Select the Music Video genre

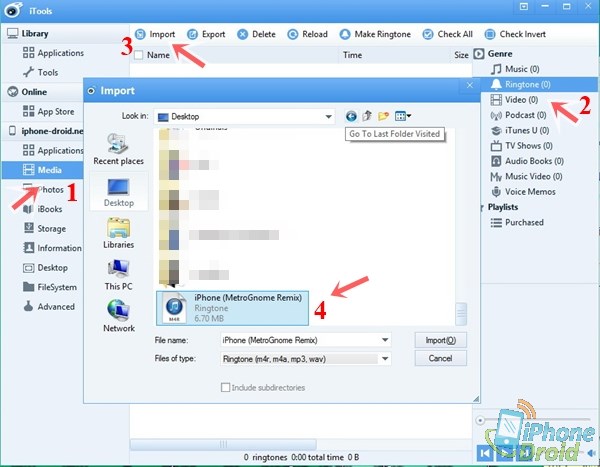pos(526,176)
